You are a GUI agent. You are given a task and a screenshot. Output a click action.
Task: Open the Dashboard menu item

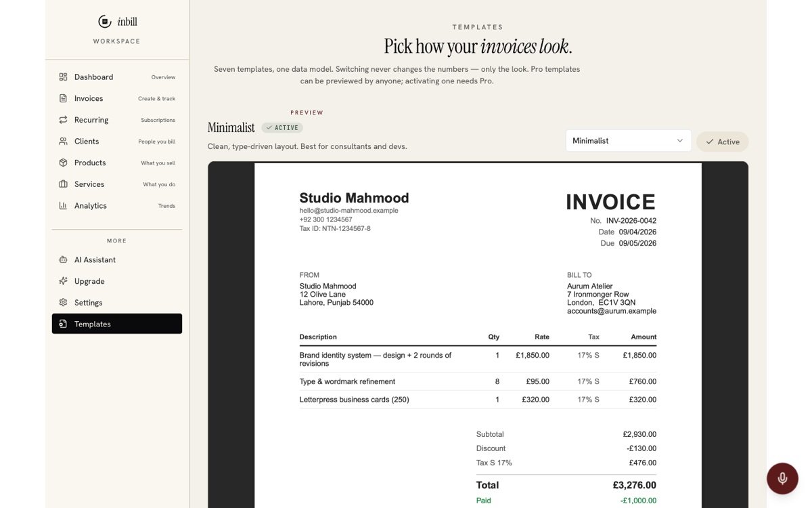(117, 77)
